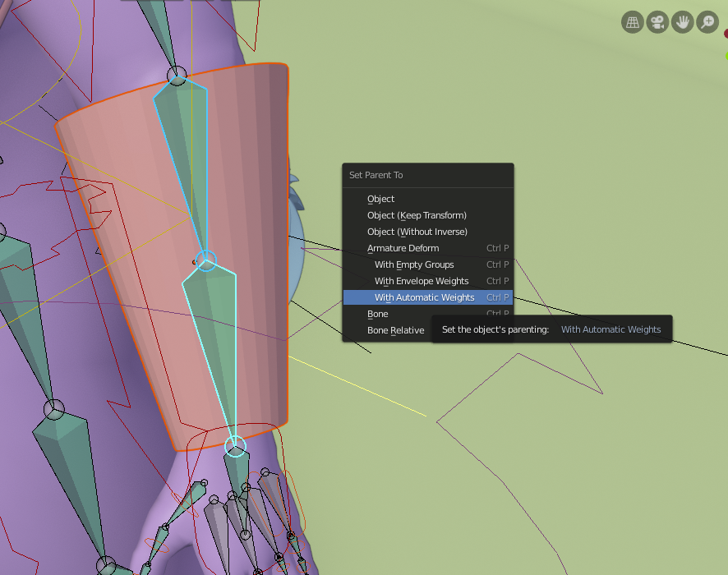This screenshot has width=728, height=575.
Task: Select Object (Keep Transform) parenting option
Action: [427, 215]
